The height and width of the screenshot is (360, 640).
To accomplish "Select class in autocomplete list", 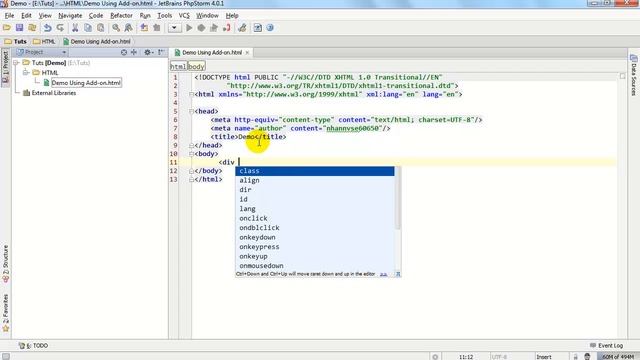I will (x=315, y=171).
